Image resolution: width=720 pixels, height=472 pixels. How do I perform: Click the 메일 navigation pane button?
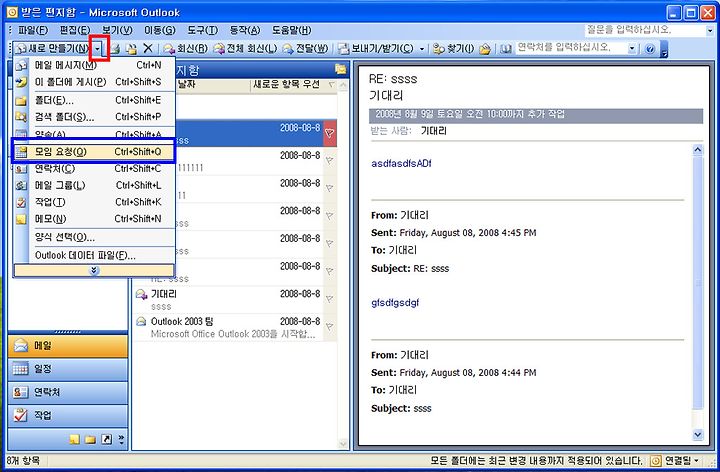click(x=68, y=346)
